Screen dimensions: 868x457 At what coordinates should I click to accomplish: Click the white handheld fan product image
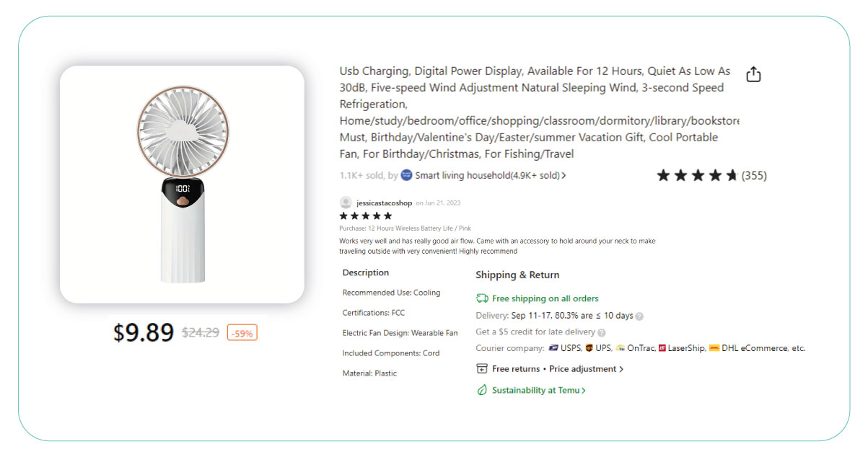coord(182,185)
